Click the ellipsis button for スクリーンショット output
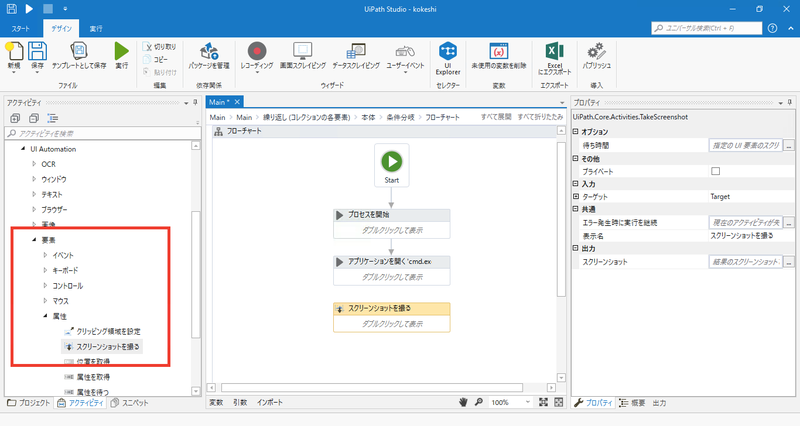This screenshot has height=426, width=800. (789, 262)
